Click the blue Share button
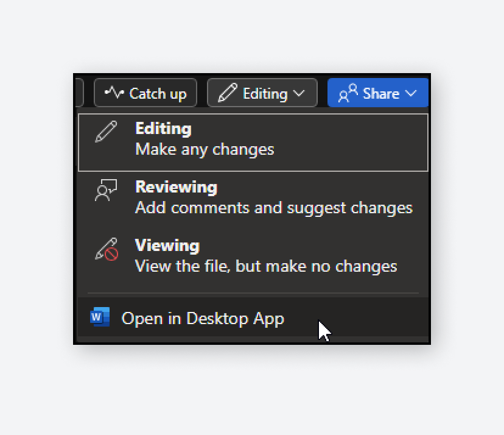Viewport: 504px width, 435px height. pyautogui.click(x=377, y=92)
